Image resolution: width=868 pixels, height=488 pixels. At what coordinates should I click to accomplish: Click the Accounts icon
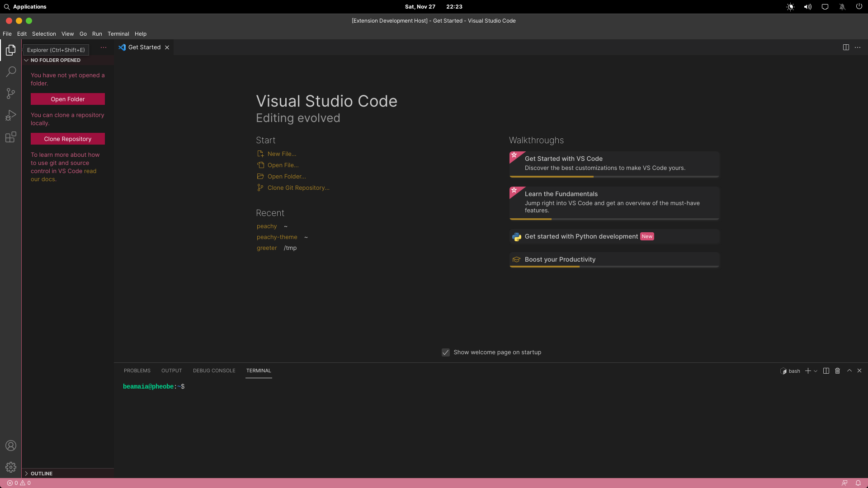[11, 446]
